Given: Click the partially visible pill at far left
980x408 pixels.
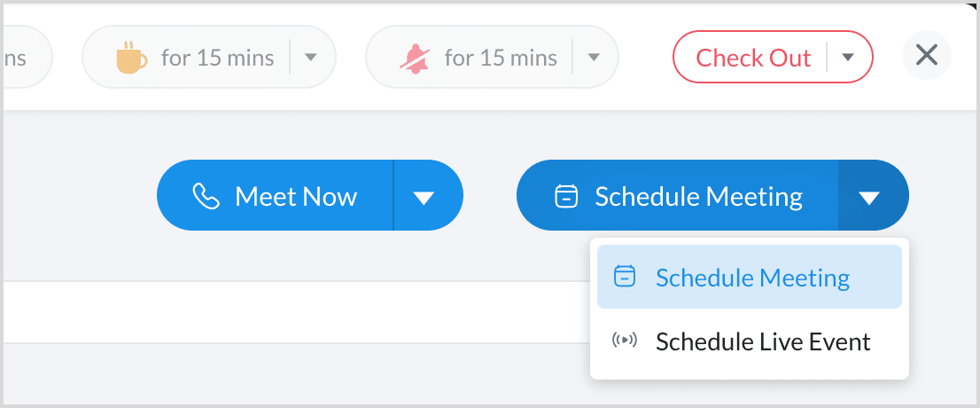Looking at the screenshot, I should click(x=22, y=59).
